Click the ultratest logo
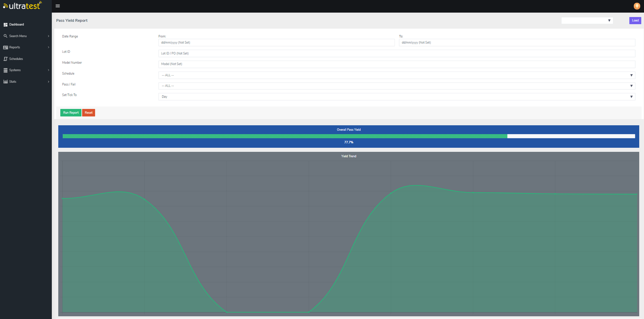 [22, 5]
